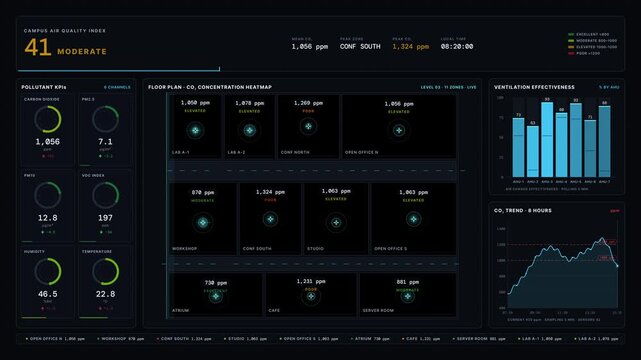The width and height of the screenshot is (641, 360).
Task: Click the AHU-3 ventilation bar
Action: coord(547,140)
